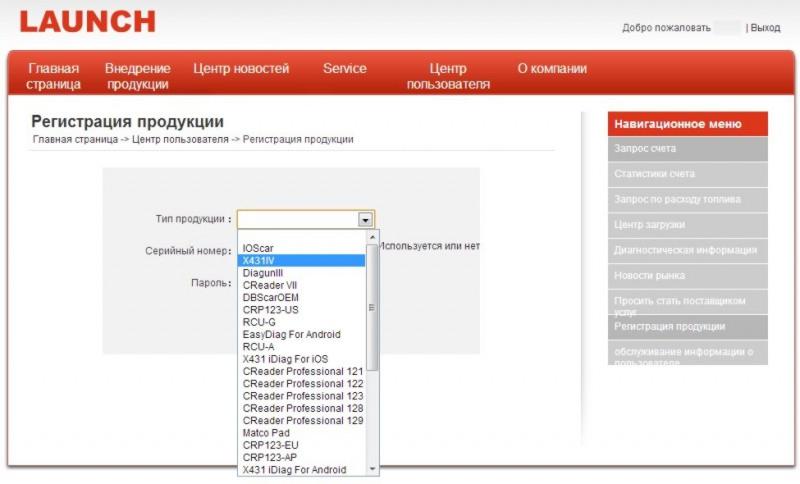Select CRP123-US product type

[x=302, y=310]
